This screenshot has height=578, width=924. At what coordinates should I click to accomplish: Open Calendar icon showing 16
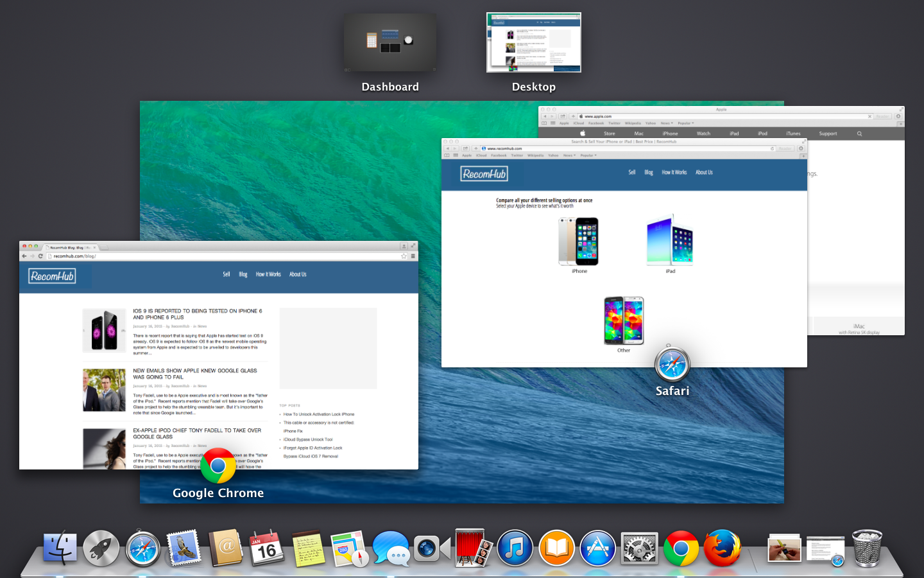point(267,548)
